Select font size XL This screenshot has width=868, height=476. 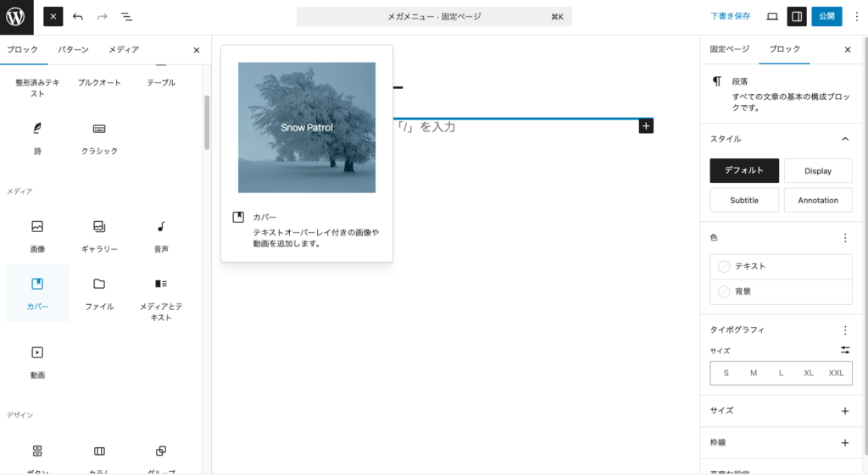tap(809, 374)
